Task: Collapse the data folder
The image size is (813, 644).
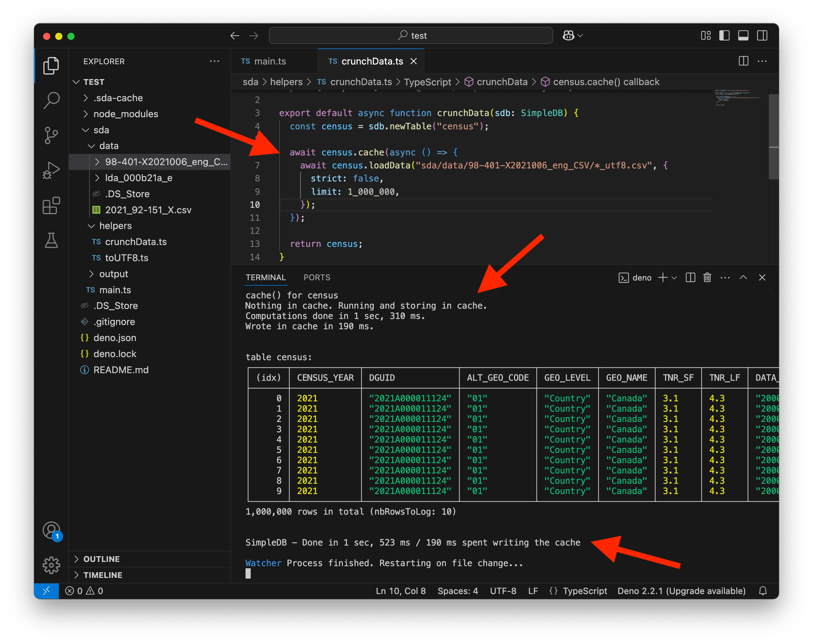Action: click(x=149, y=146)
